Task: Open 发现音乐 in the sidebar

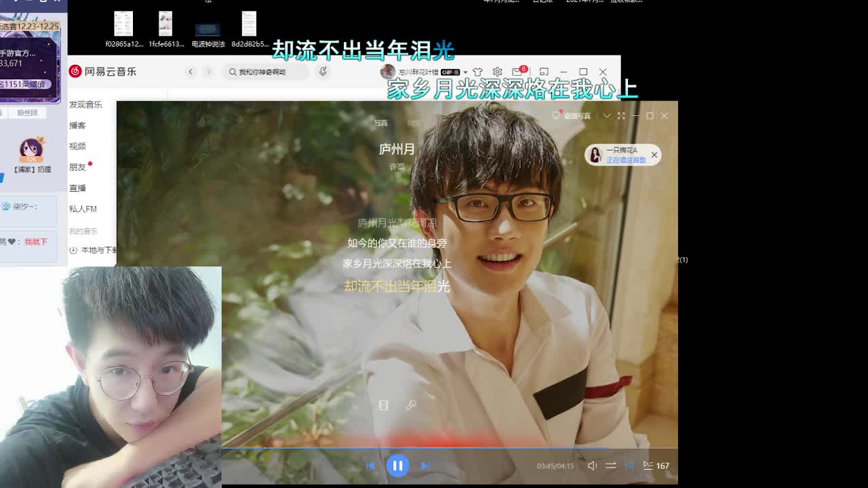Action: [85, 104]
